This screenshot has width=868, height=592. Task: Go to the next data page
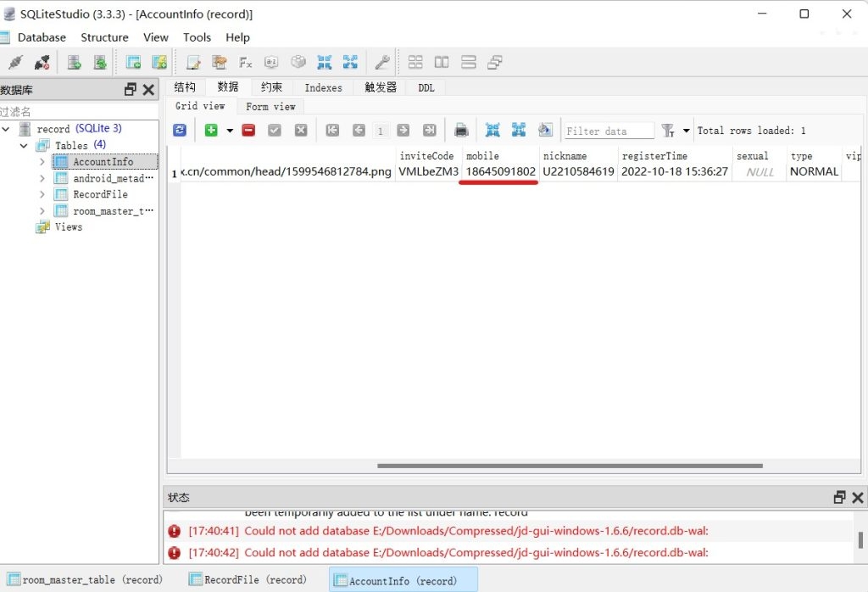pos(403,130)
